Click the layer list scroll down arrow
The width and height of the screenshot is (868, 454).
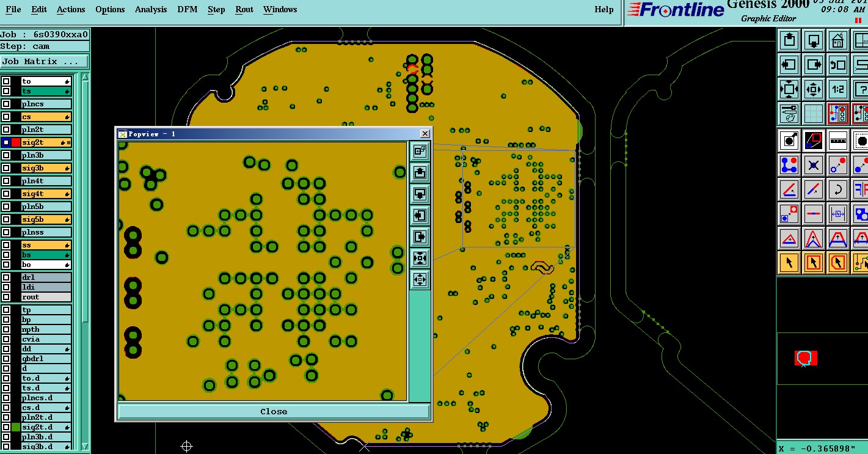(85, 447)
